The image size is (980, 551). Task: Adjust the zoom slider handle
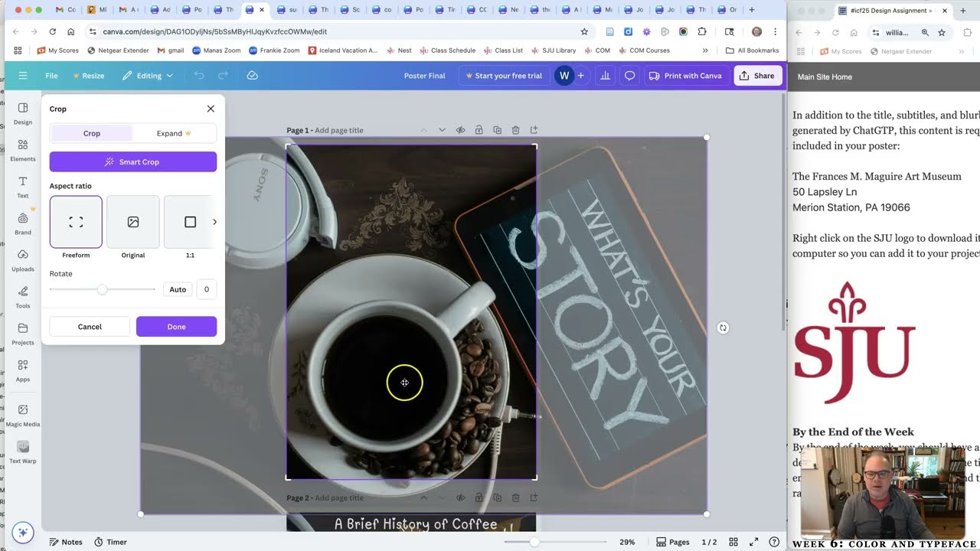pyautogui.click(x=534, y=542)
